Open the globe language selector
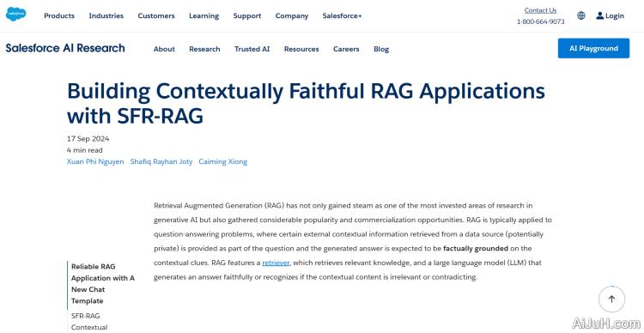Viewport: 644px width, 333px height. point(581,15)
